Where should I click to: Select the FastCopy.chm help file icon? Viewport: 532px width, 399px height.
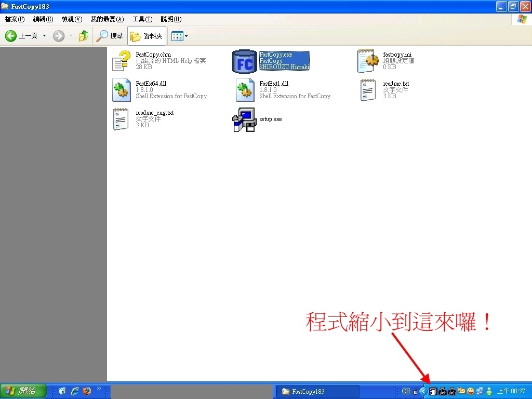[x=122, y=61]
